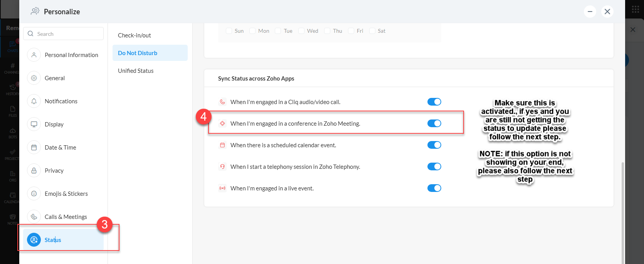The height and width of the screenshot is (264, 644).
Task: Open Personal Information settings icon
Action: 34,55
